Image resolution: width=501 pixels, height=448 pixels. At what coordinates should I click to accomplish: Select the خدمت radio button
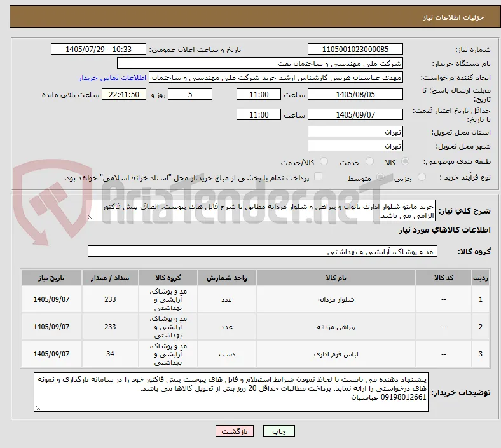click(369, 161)
